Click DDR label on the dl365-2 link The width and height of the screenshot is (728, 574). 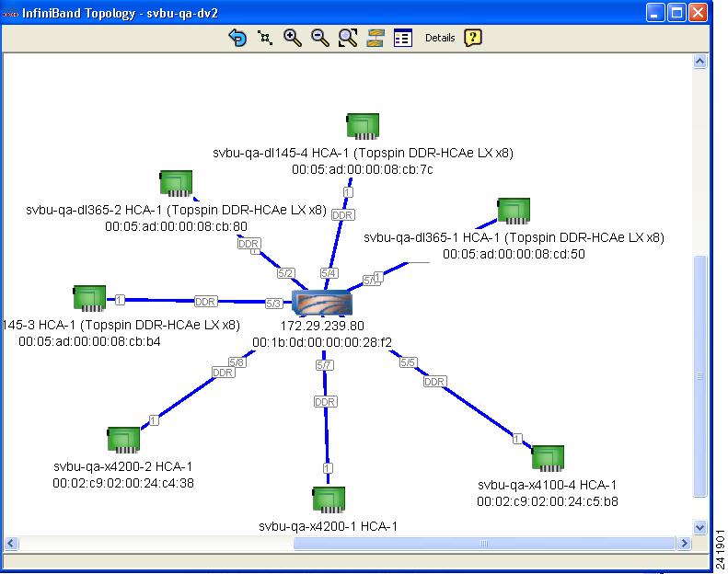coord(248,243)
